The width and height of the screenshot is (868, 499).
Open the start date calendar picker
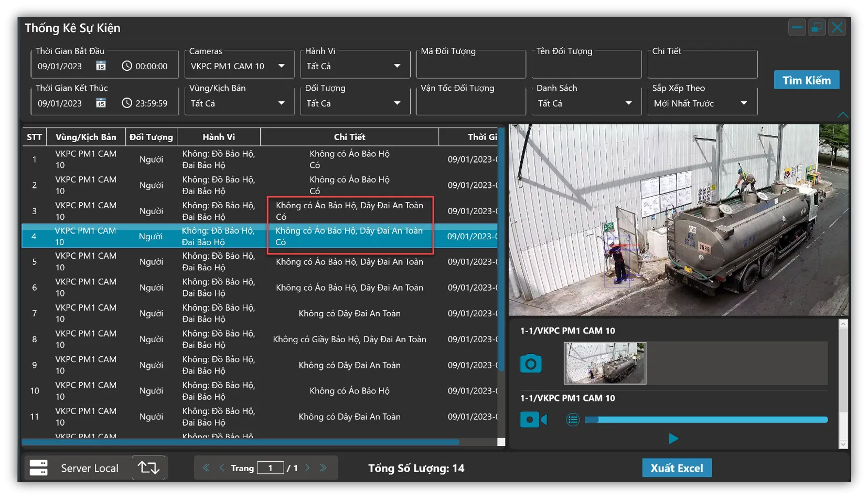(x=101, y=66)
